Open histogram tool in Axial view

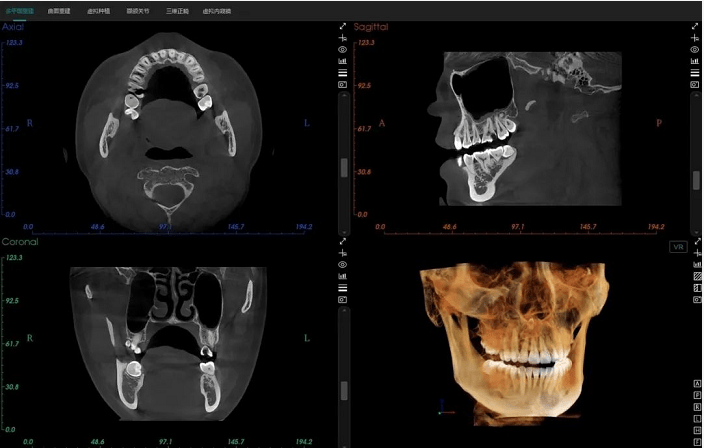point(343,61)
